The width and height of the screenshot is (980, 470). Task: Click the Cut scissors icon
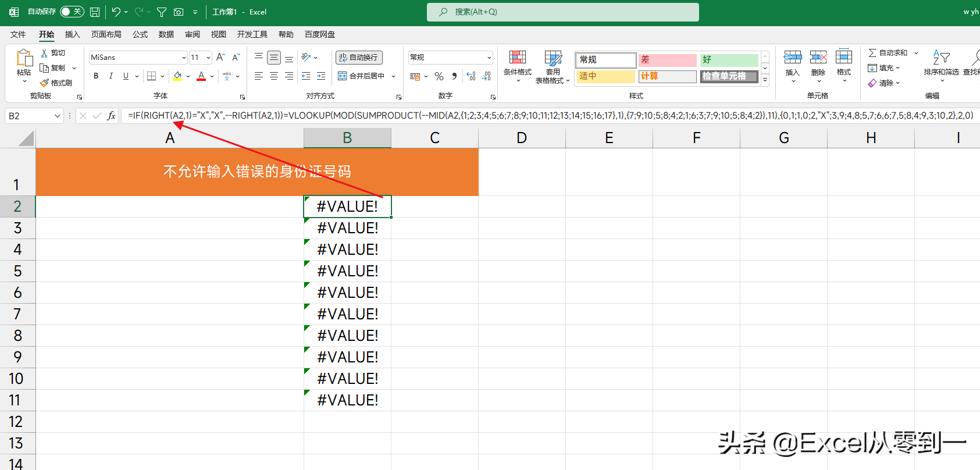click(x=44, y=53)
